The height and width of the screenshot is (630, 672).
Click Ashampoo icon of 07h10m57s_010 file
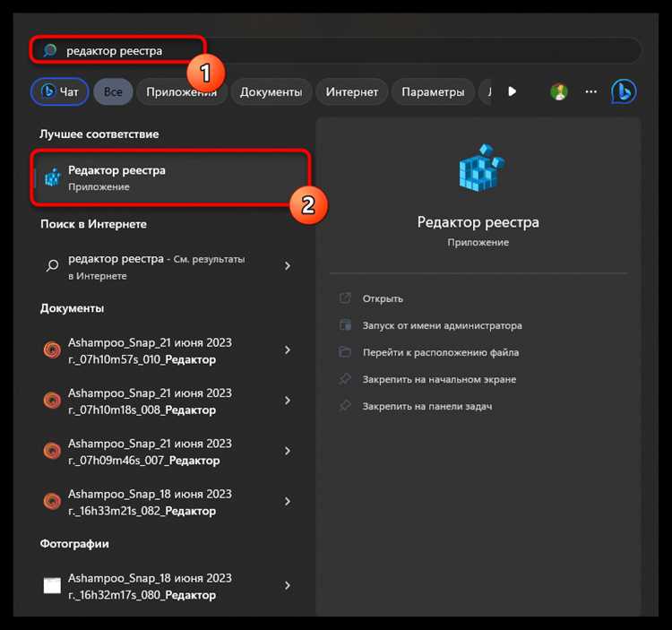[52, 350]
